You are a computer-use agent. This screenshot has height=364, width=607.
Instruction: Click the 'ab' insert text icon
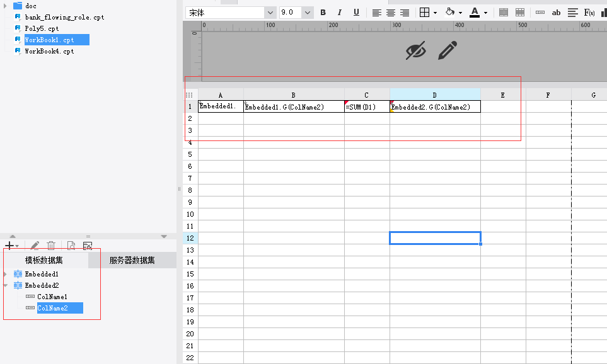click(x=557, y=13)
